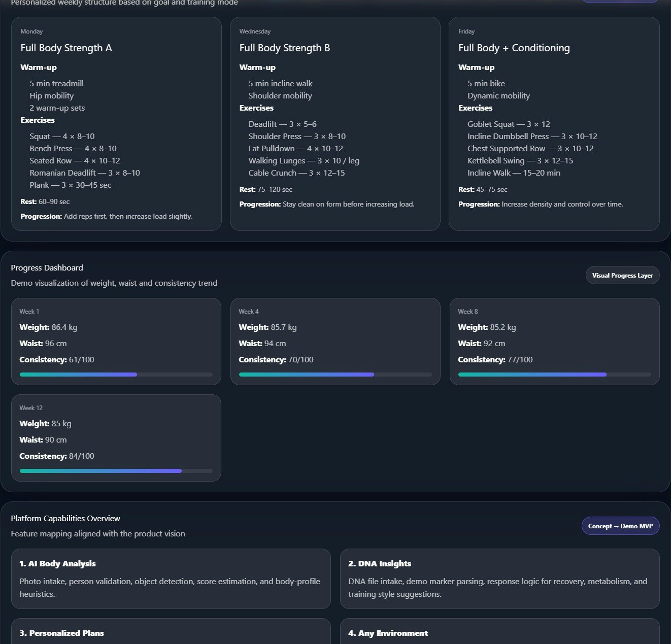671x644 pixels.
Task: Select the Monday Full Body Strength A card
Action: coord(116,122)
